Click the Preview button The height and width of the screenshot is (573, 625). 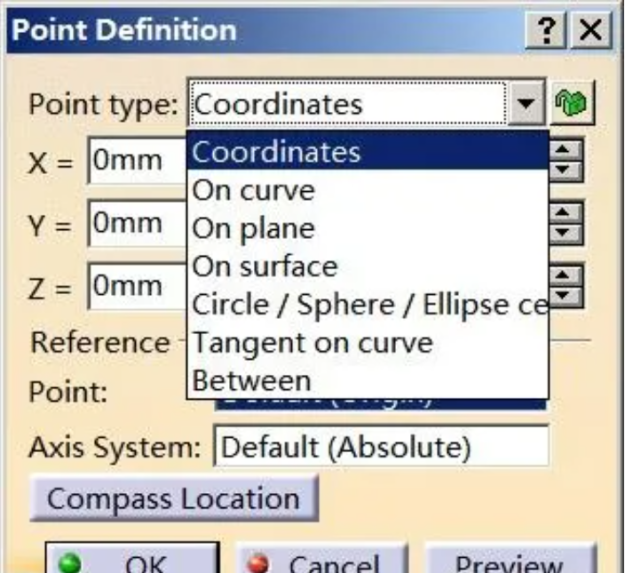coord(510,560)
